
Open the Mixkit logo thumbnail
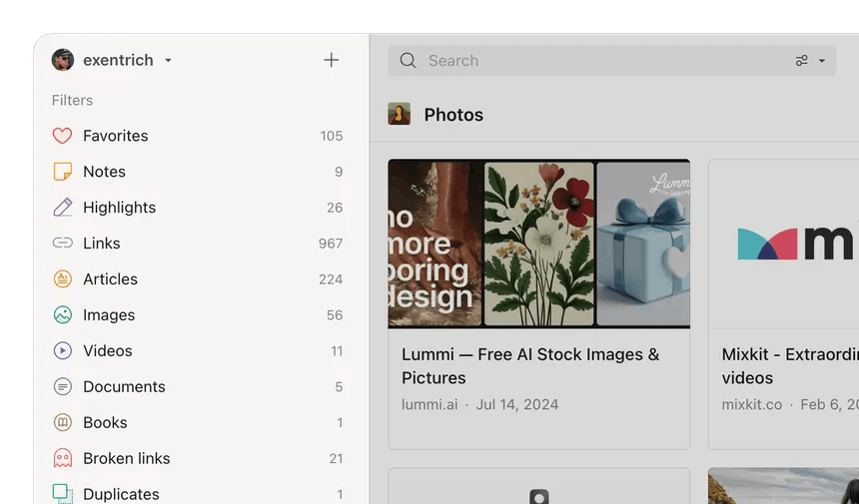(784, 244)
